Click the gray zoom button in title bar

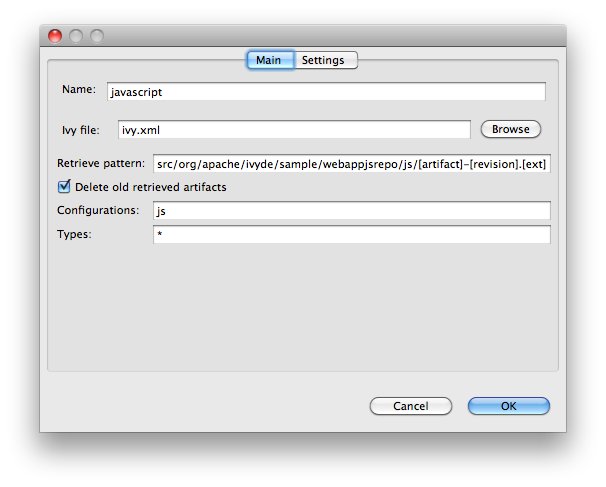(97, 36)
